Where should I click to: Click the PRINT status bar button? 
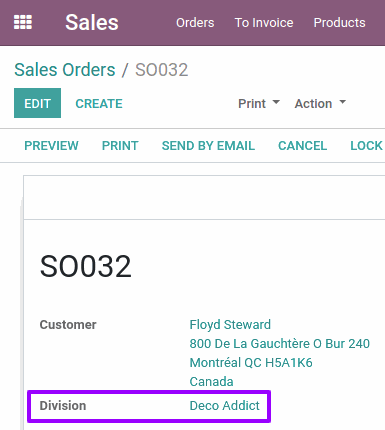point(120,146)
